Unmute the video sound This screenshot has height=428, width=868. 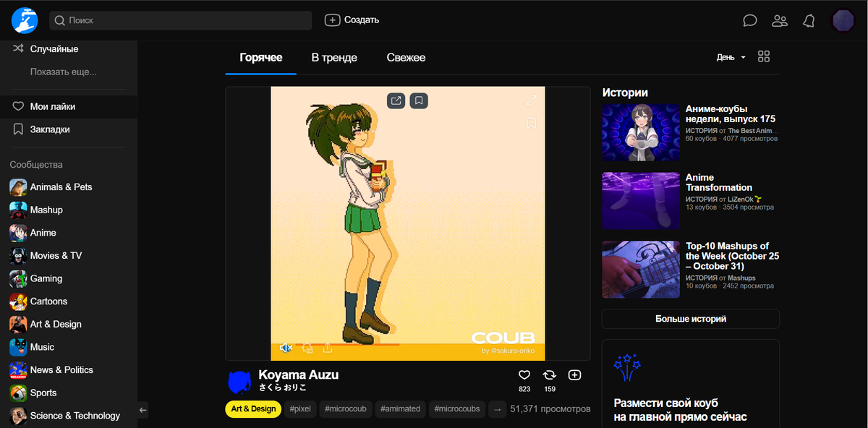286,348
